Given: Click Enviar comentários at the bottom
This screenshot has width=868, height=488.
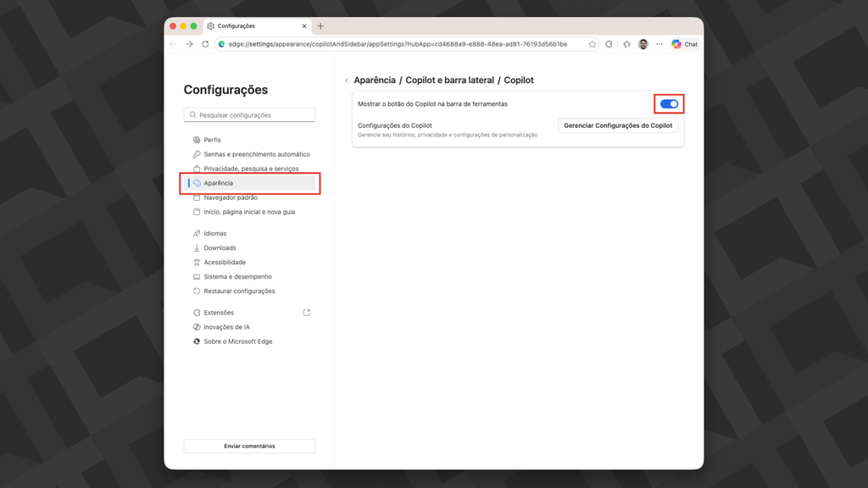Looking at the screenshot, I should pos(249,446).
